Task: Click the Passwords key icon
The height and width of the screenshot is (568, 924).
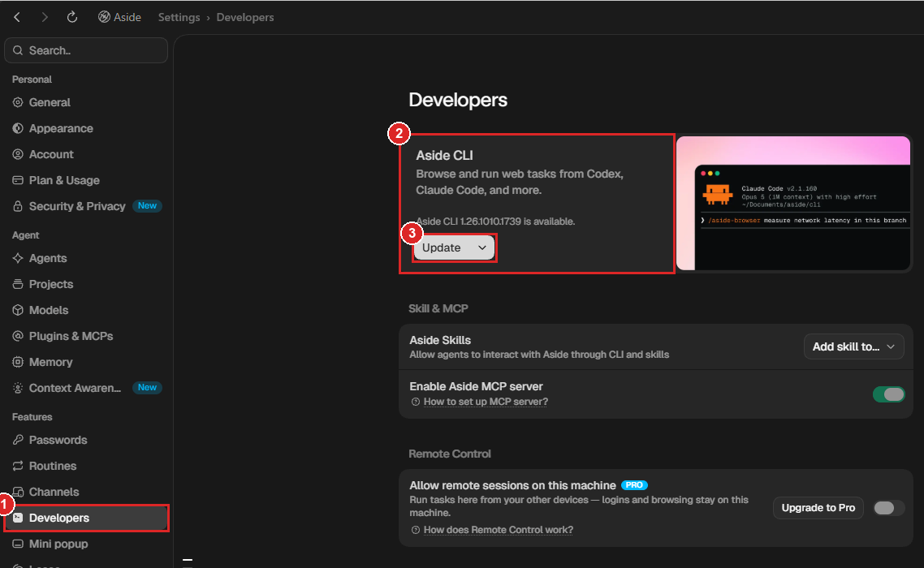Action: pyautogui.click(x=18, y=440)
